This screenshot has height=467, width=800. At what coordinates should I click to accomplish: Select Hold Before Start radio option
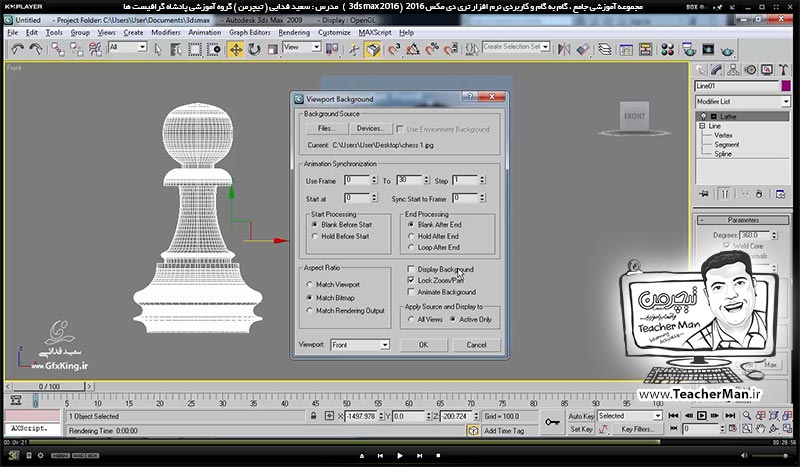point(314,236)
